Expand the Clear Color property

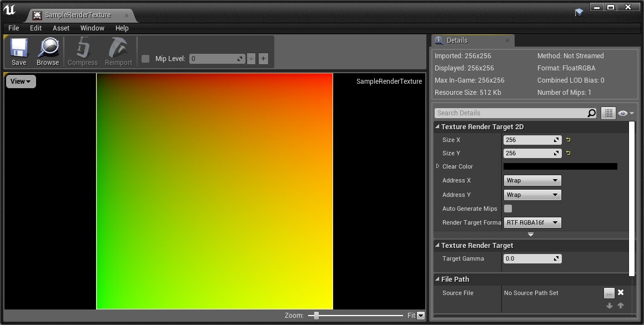point(438,166)
